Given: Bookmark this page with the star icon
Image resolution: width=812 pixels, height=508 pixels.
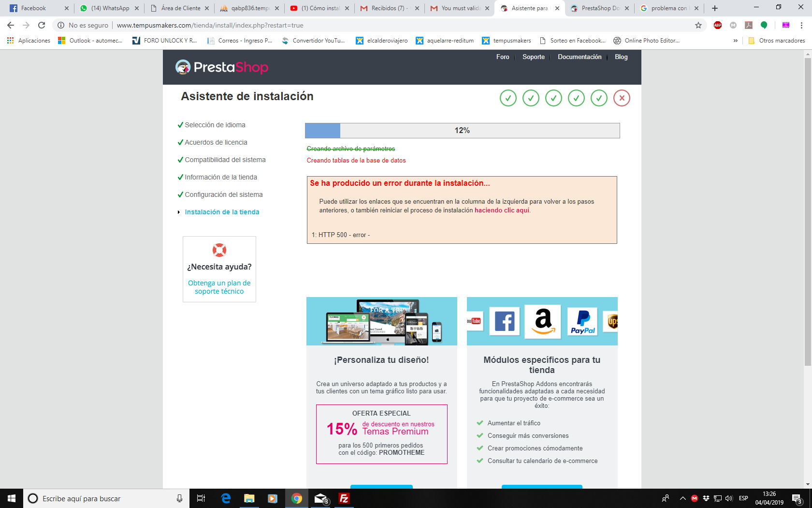Looking at the screenshot, I should tap(698, 25).
